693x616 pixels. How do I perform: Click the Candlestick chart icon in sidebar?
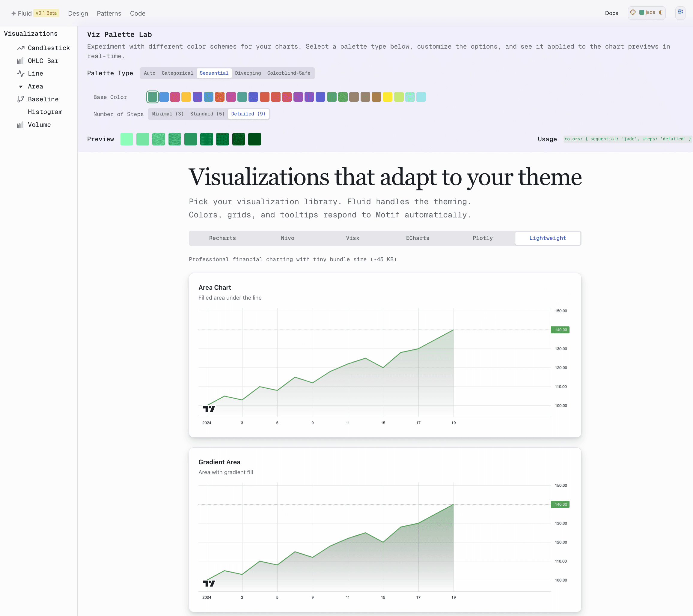[21, 48]
